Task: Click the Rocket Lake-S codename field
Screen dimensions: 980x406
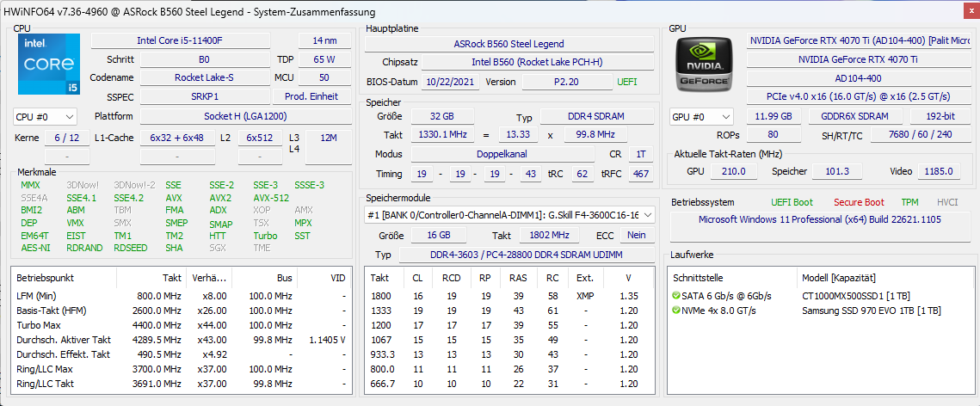Action: point(205,78)
